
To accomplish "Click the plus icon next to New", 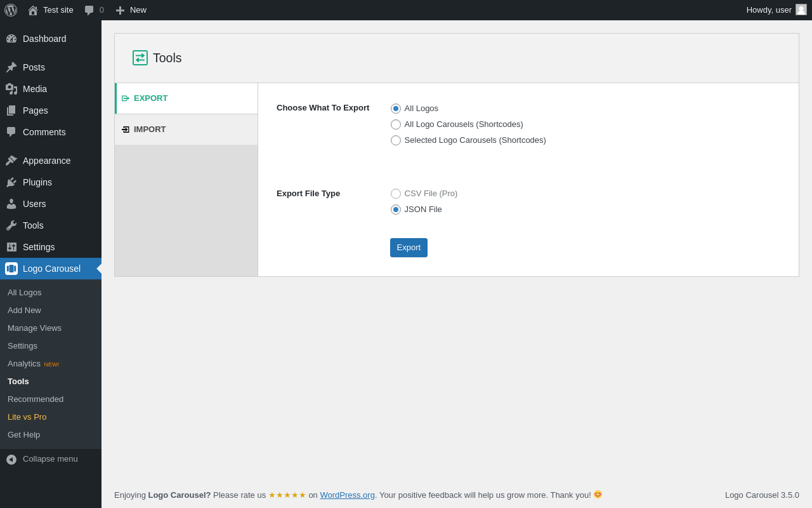I will [120, 10].
